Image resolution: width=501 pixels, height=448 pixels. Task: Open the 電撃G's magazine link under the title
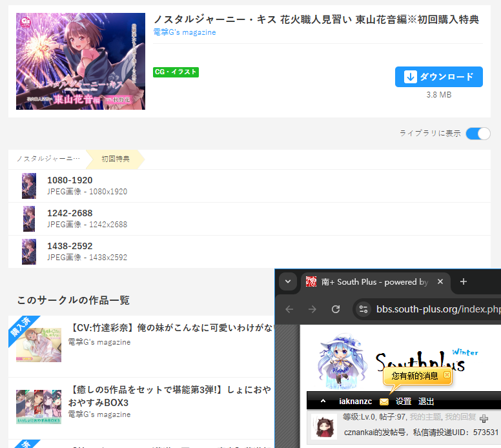click(x=185, y=32)
